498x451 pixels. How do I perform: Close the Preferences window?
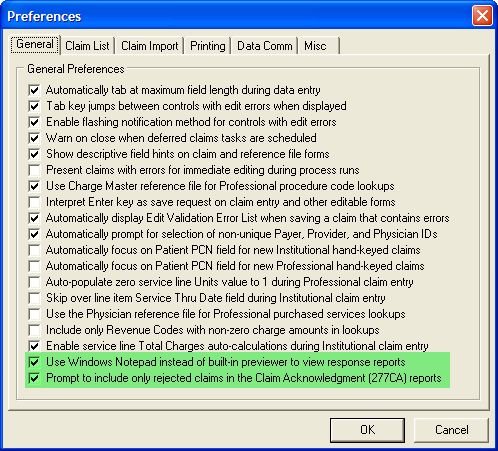tap(482, 16)
